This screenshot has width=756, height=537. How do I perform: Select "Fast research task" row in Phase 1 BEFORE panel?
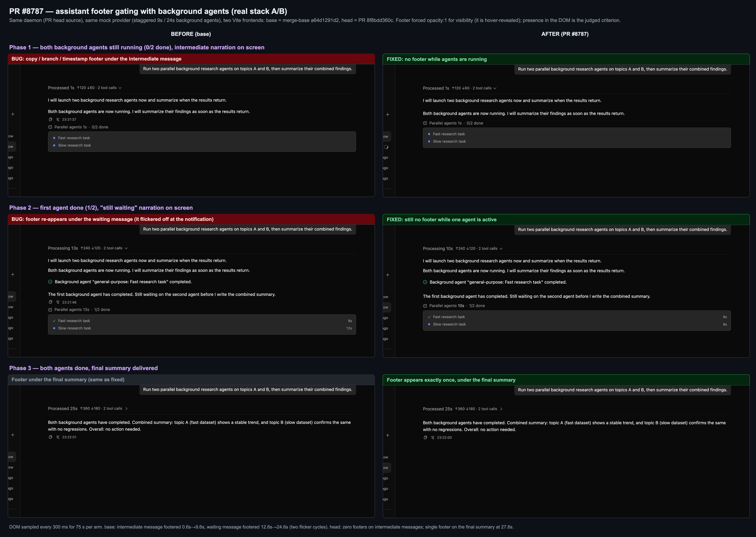tap(202, 138)
